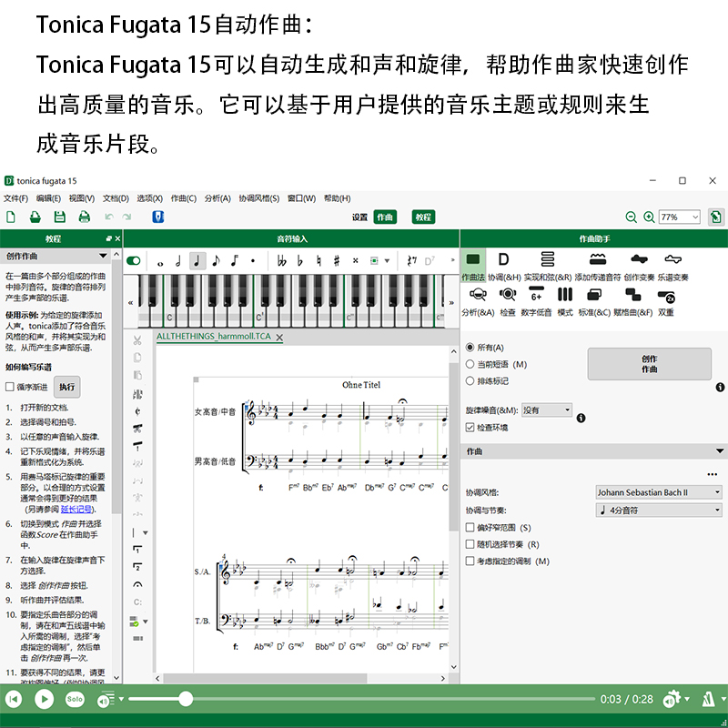Click the zoom out magnifier
Screen dimensions: 728x728
[631, 217]
